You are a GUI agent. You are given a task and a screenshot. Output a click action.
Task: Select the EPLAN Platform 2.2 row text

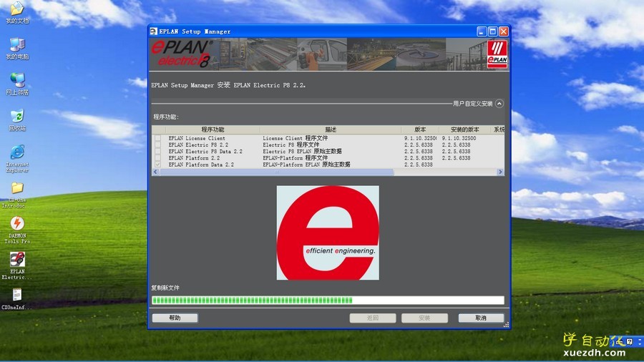(x=194, y=158)
